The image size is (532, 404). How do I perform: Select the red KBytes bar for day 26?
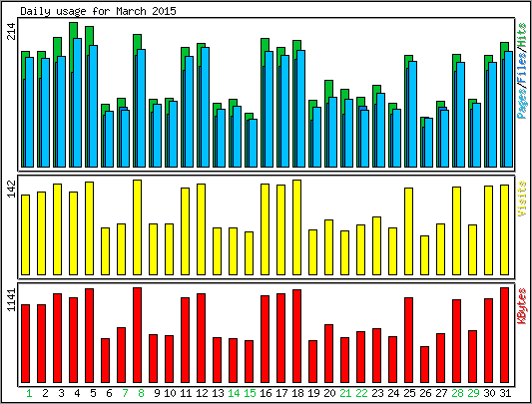(424, 364)
